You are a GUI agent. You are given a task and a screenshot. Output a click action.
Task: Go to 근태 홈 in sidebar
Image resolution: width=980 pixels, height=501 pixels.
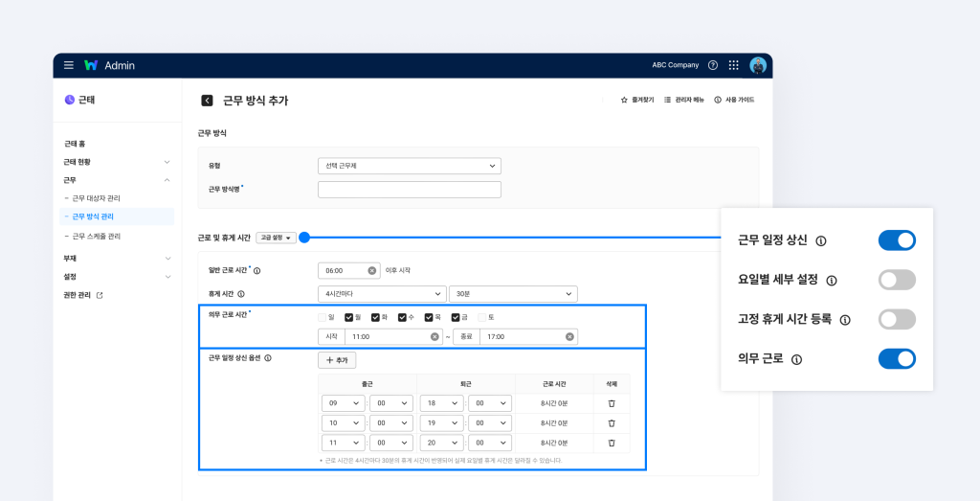75,144
